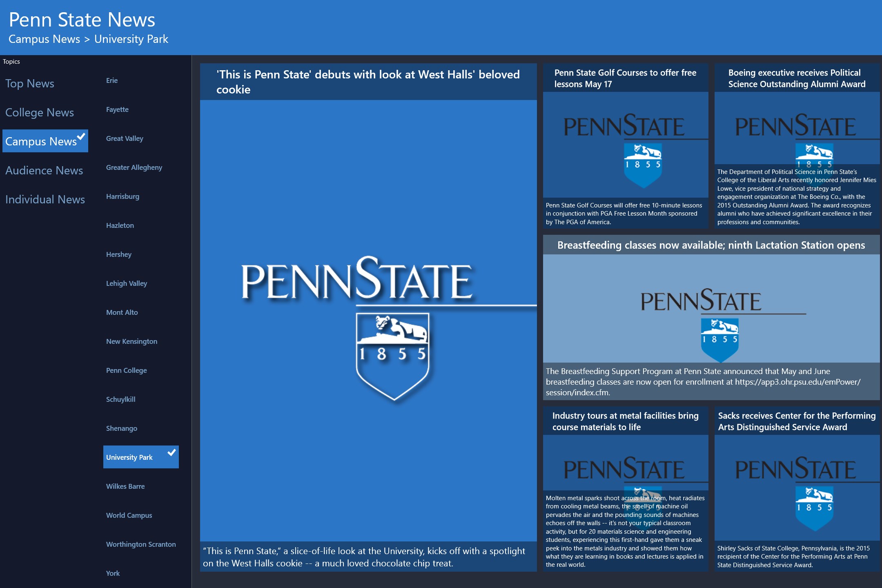Image resolution: width=882 pixels, height=588 pixels.
Task: Click the Industry tours article headline
Action: (625, 421)
